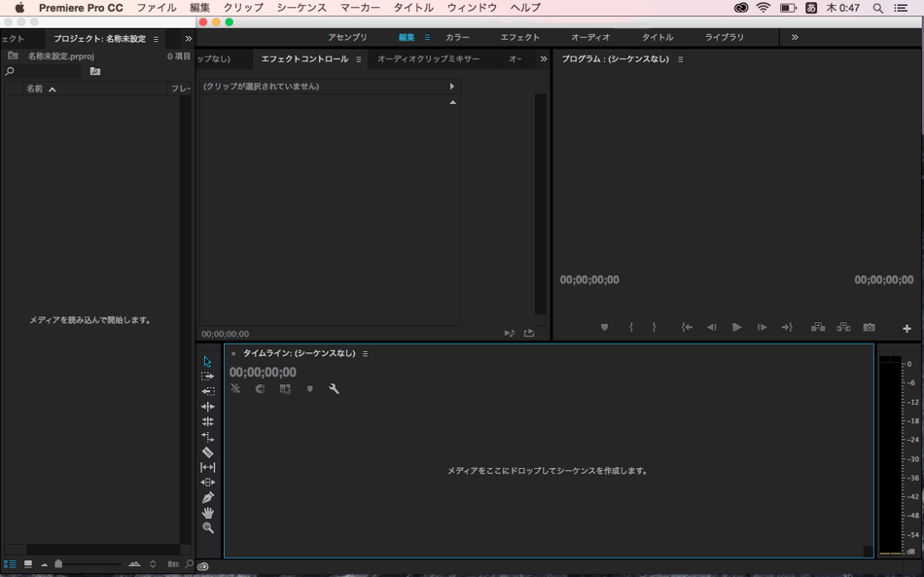
Task: Switch to the オーディオクリップミキサー tab
Action: pos(428,59)
